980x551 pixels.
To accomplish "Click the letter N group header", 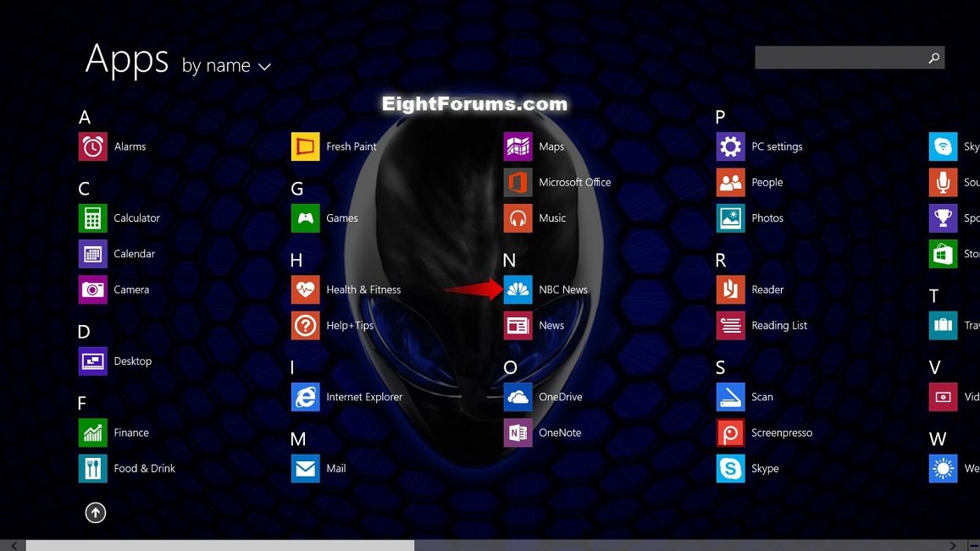I will pos(509,260).
